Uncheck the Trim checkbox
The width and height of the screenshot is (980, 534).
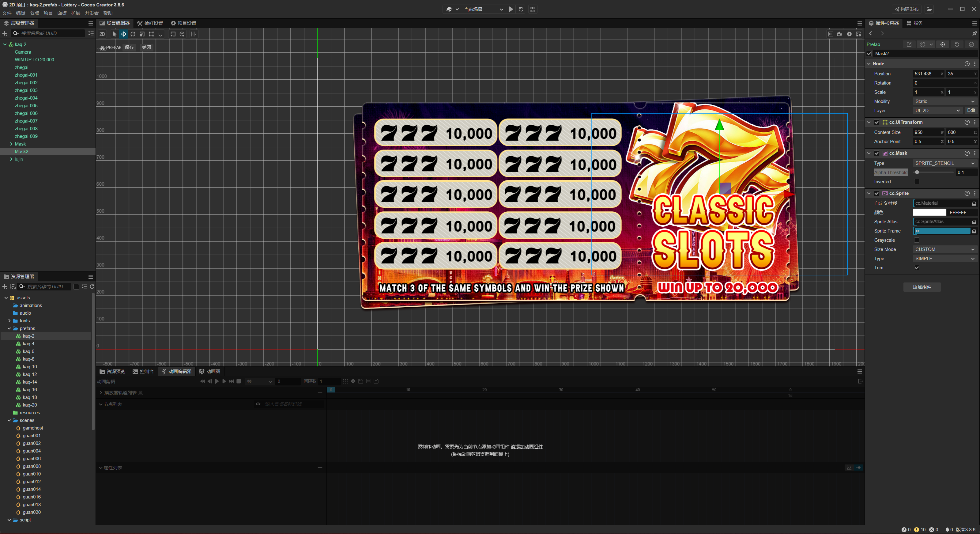(x=917, y=267)
